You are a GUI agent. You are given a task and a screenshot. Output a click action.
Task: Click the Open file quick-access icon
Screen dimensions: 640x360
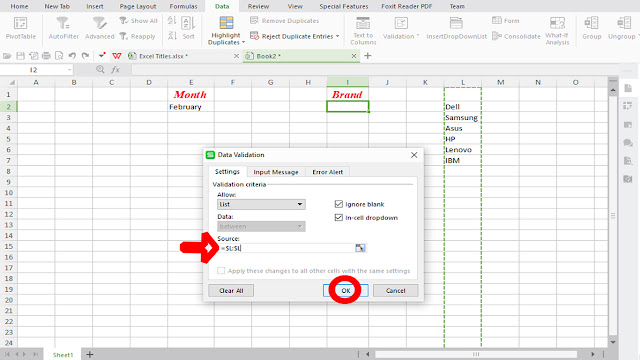click(7, 56)
